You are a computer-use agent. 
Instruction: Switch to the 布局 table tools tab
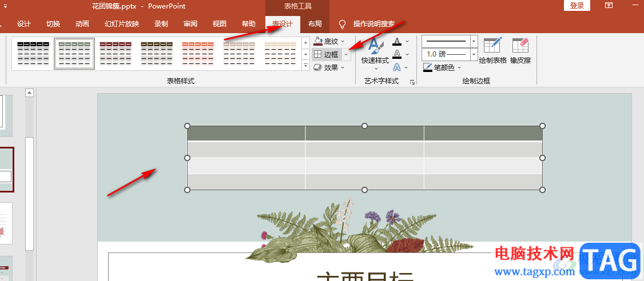coord(315,24)
